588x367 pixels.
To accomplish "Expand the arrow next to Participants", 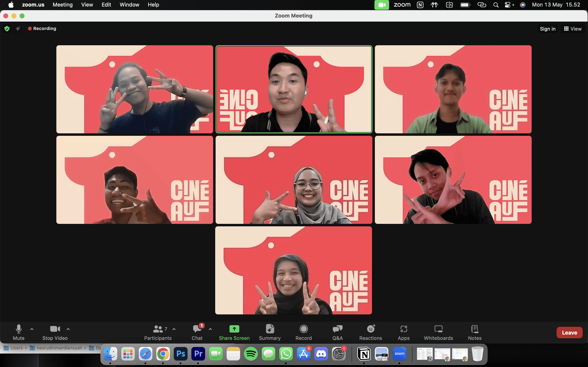I will pos(174,329).
